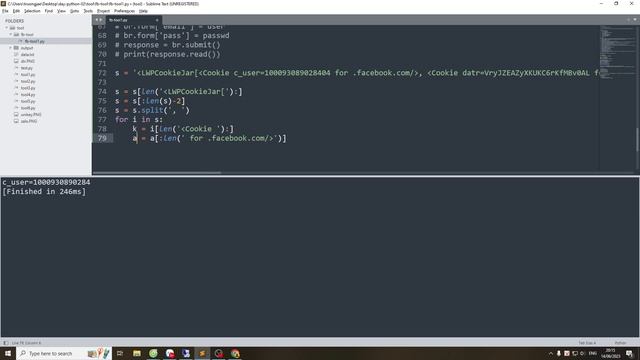Open the Help menu
Viewport: 640px width, 360px height.
(x=143, y=11)
